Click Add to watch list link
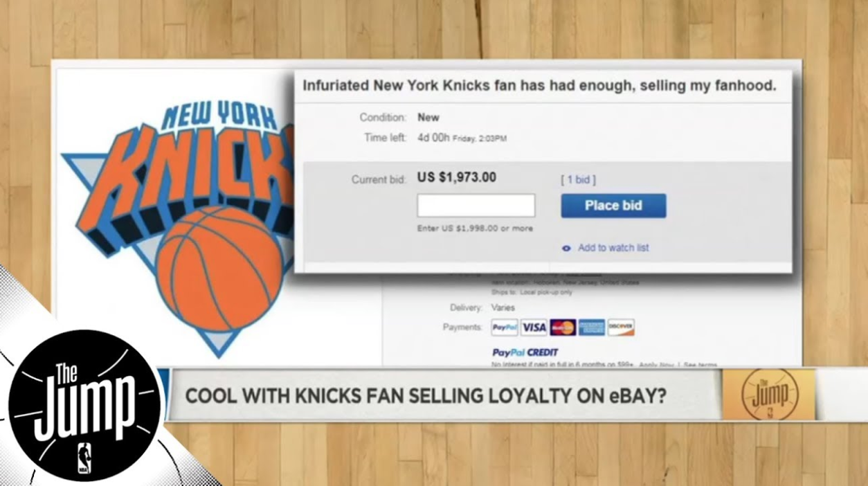 pyautogui.click(x=613, y=248)
